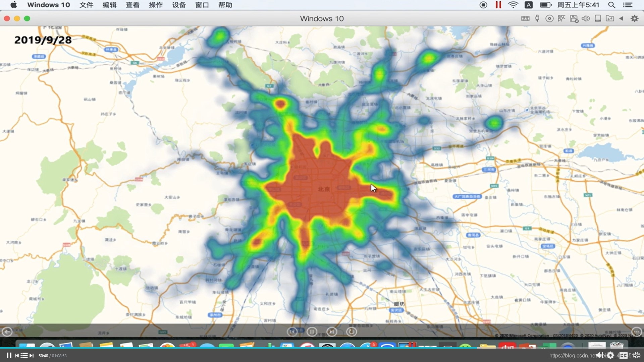Click the VM sound speaker icon
This screenshot has width=644, height=362.
(x=586, y=18)
